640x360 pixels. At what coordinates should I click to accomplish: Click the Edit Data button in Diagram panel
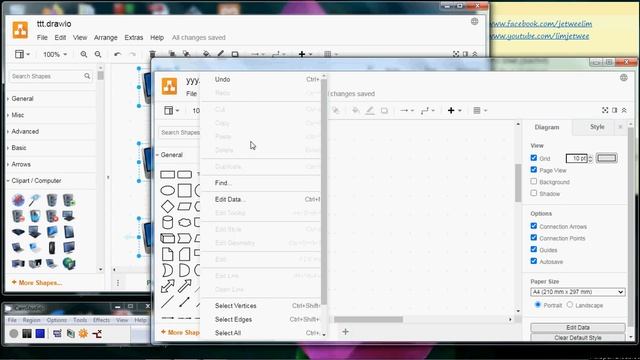[578, 327]
